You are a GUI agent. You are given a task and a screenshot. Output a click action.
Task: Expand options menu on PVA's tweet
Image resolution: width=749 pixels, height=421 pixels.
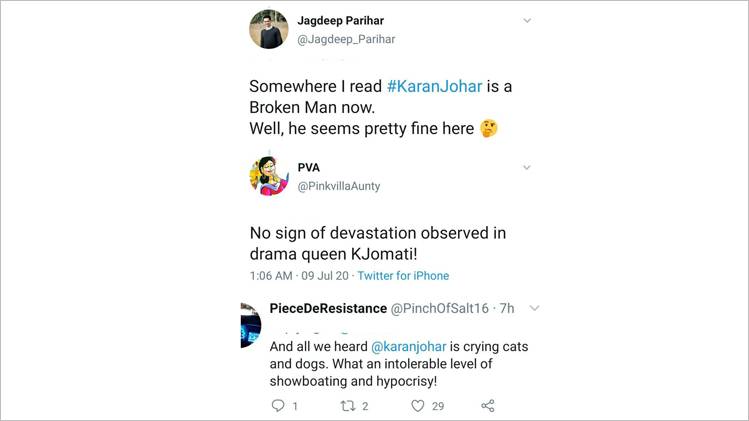tap(527, 167)
